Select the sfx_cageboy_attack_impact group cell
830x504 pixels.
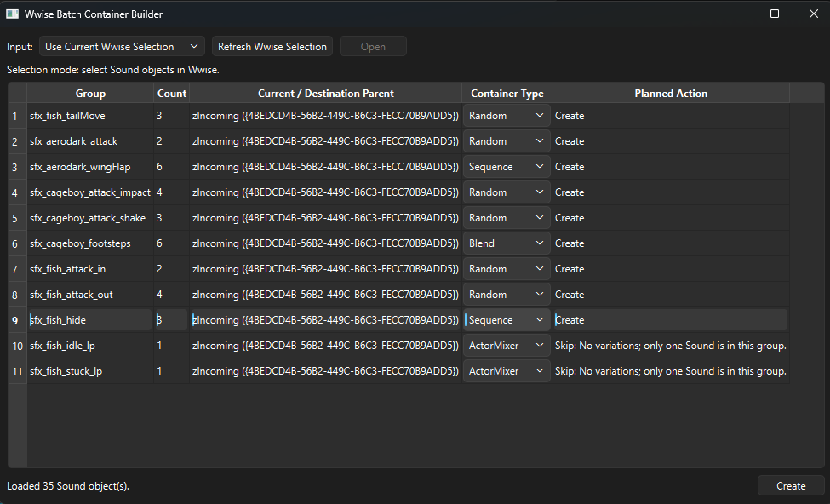[90, 192]
